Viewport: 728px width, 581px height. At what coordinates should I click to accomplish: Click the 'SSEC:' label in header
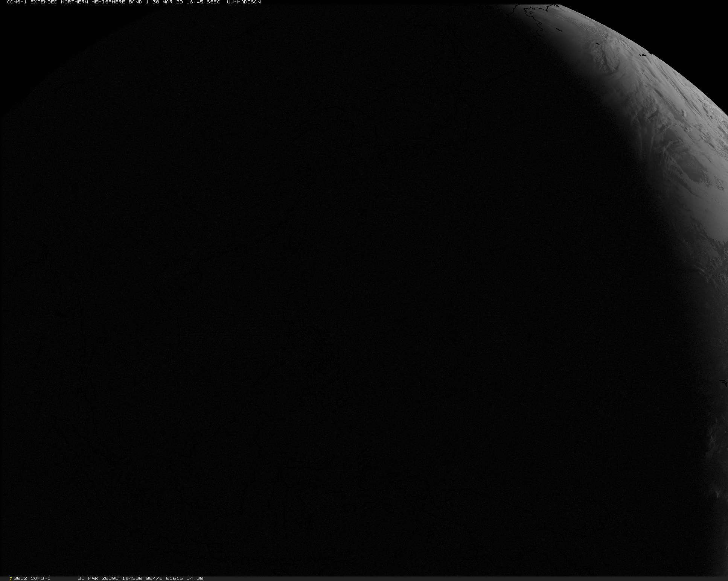[x=215, y=2]
